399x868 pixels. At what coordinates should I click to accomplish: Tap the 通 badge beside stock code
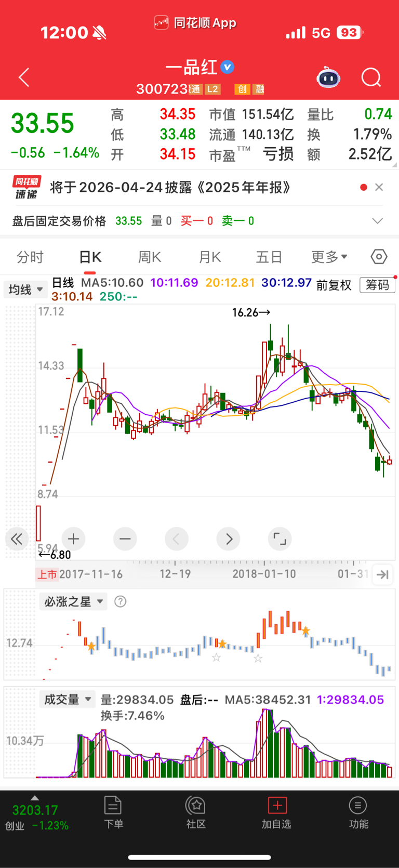[x=195, y=89]
